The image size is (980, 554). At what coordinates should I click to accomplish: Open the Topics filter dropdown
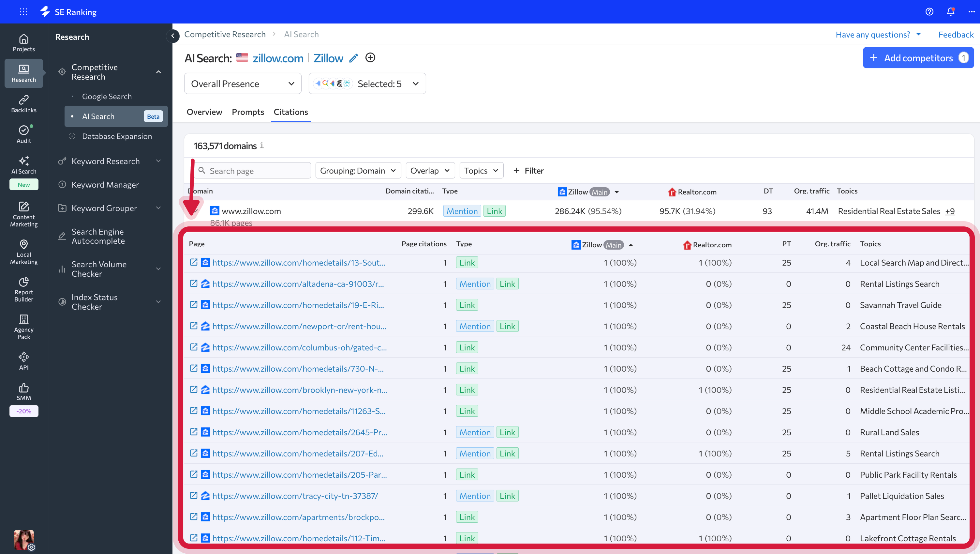click(x=481, y=171)
